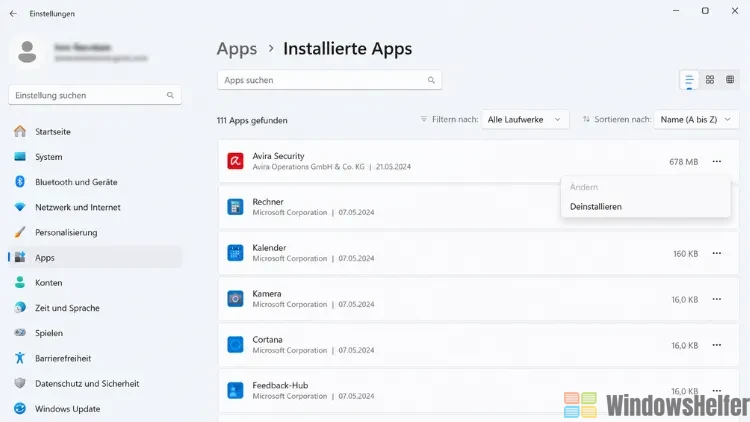Click the Startseite home icon

pyautogui.click(x=20, y=131)
